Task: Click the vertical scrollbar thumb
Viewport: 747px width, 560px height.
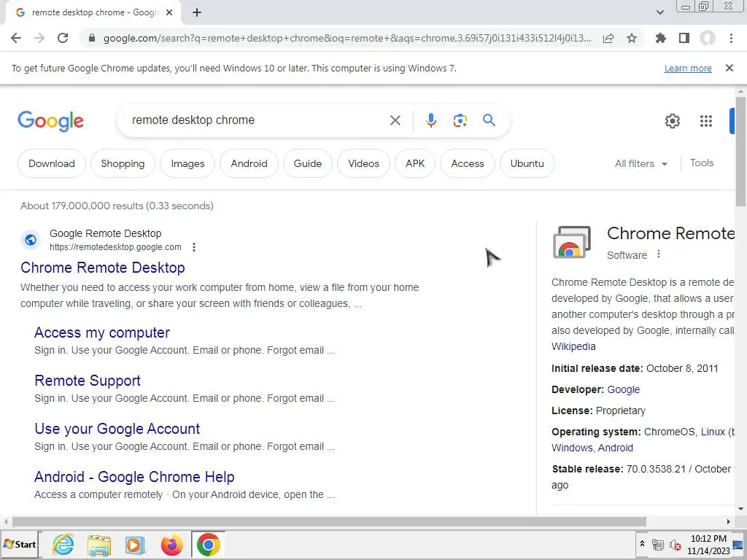Action: [x=740, y=152]
